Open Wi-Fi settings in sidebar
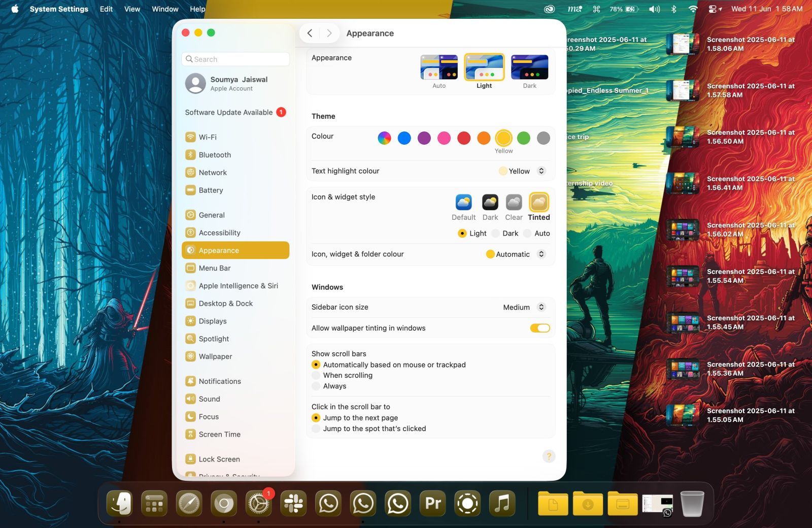The image size is (812, 528). click(235, 137)
